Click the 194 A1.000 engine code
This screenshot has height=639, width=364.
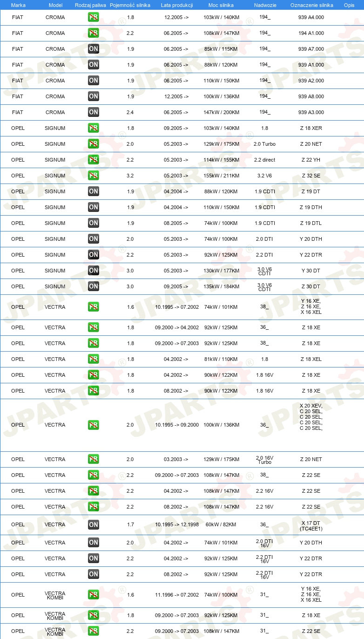[x=311, y=33]
